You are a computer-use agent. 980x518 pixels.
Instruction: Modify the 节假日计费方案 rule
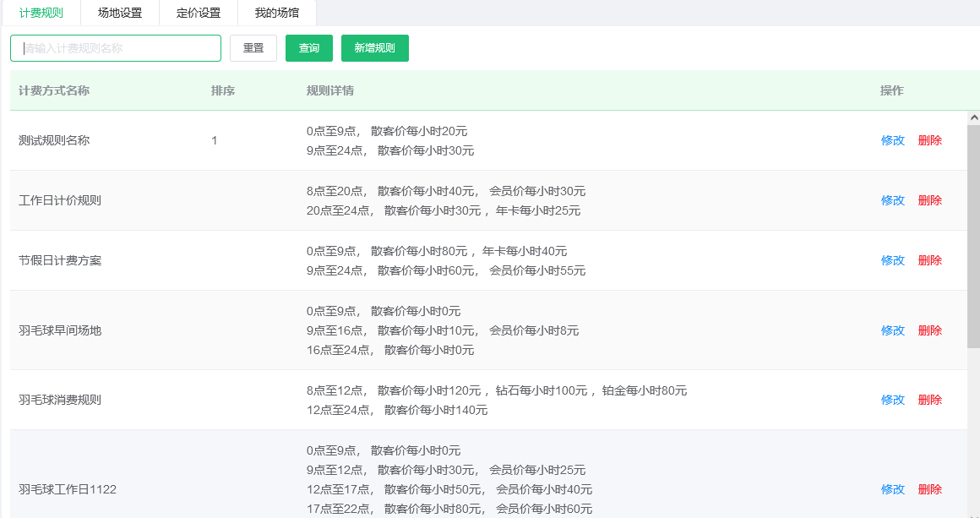[x=892, y=260]
